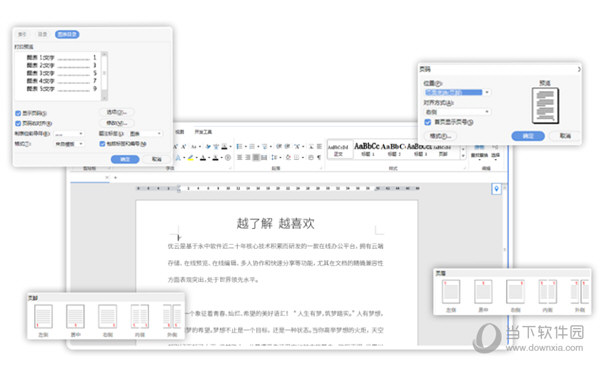Apply the 标题 2 style from gallery

[393, 150]
